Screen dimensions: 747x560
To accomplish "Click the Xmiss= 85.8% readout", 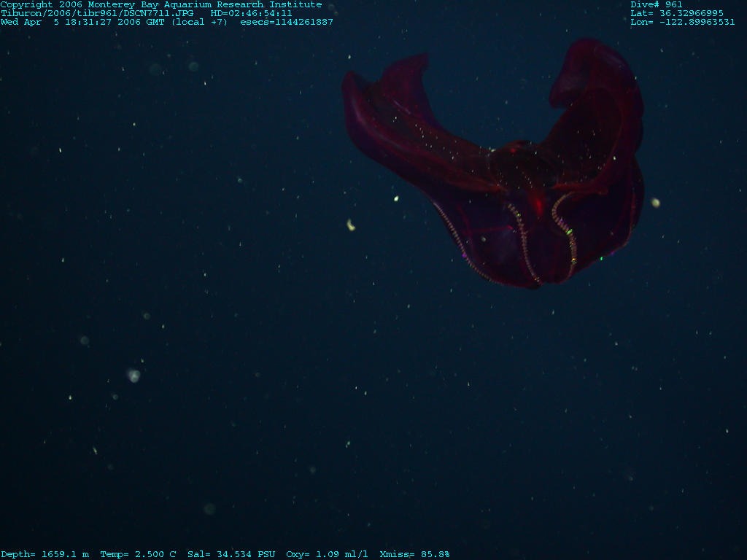I will coord(414,554).
